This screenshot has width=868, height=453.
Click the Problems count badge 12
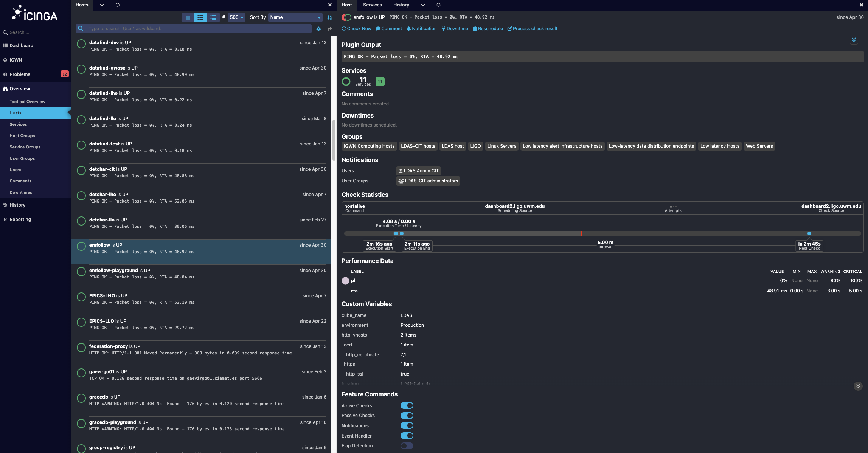click(65, 74)
